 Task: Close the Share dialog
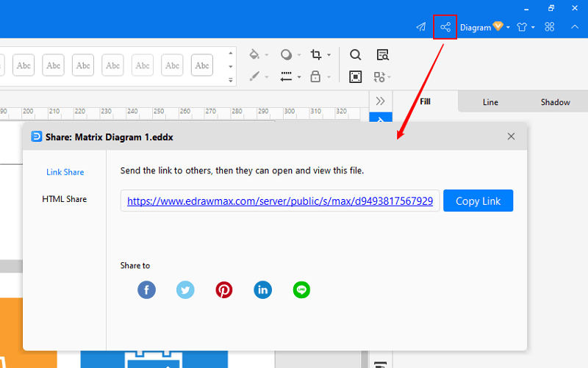511,137
